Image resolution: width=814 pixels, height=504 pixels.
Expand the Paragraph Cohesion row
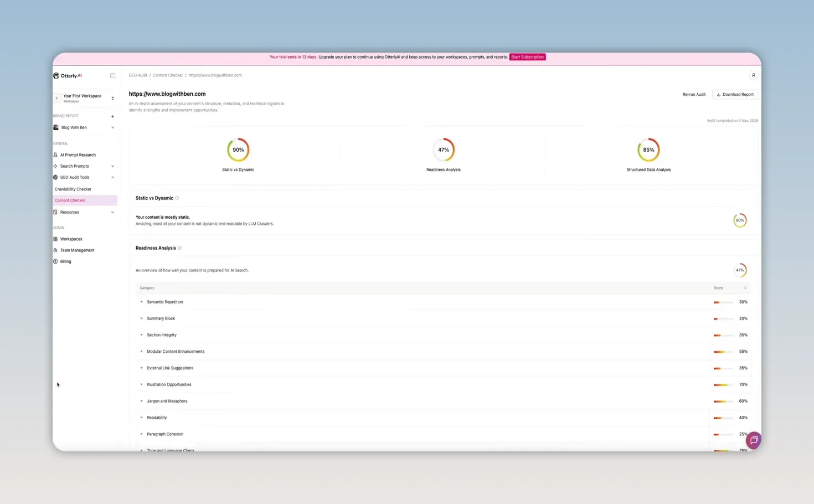click(x=142, y=434)
